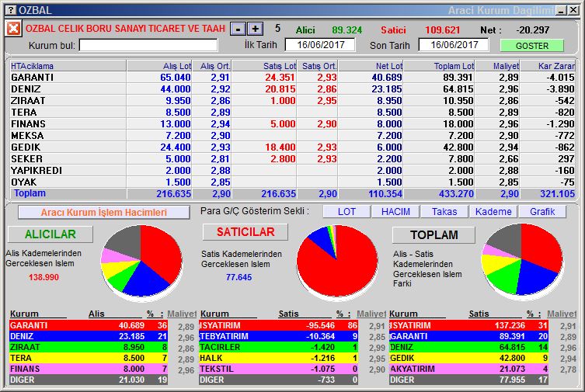Click DENIZ row showing 64.815 in totals list
The height and width of the screenshot is (392, 585).
[x=469, y=347]
